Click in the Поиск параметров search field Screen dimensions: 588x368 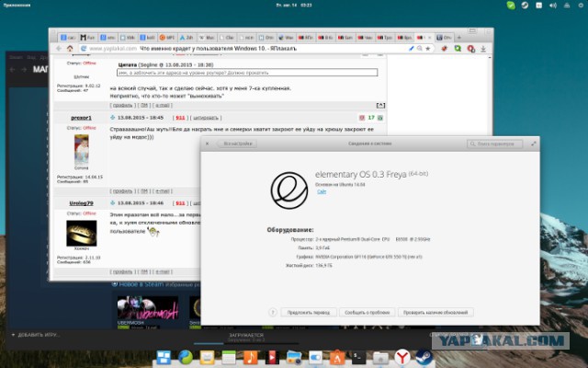point(495,144)
